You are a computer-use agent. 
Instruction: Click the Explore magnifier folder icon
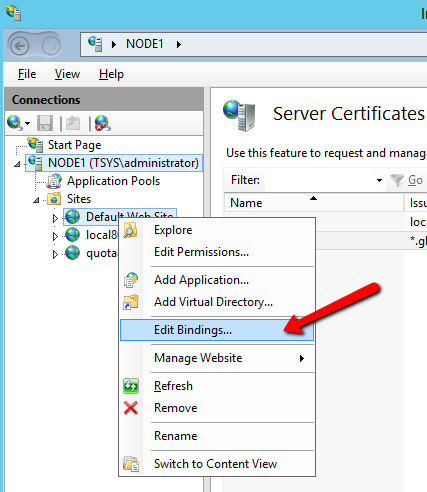click(131, 230)
